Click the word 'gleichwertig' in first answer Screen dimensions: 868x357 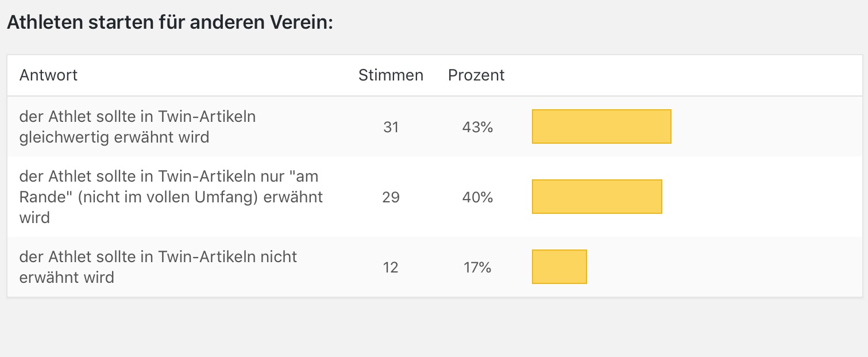pyautogui.click(x=66, y=138)
